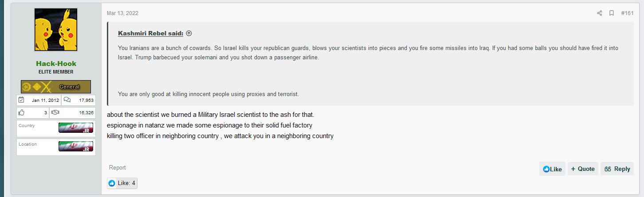Click the joined date calendar icon
Screen dimensions: 644x197
pyautogui.click(x=21, y=100)
